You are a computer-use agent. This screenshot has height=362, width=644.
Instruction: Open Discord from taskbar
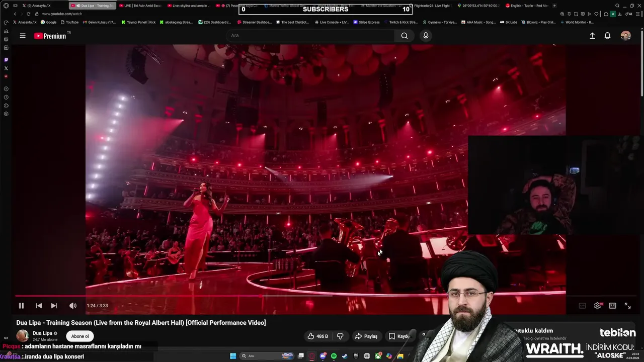(x=323, y=356)
